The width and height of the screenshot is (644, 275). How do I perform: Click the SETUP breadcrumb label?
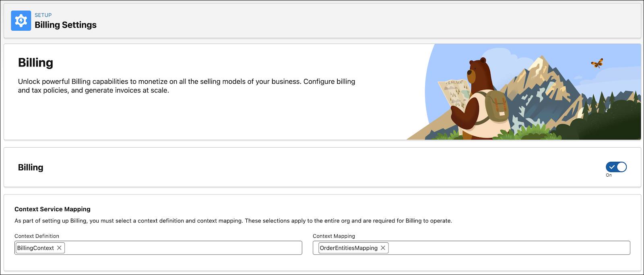click(43, 15)
